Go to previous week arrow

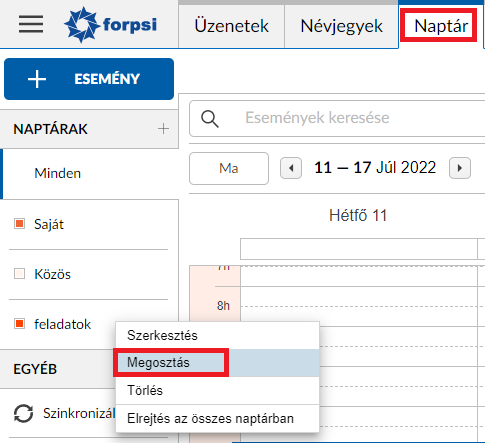point(291,168)
